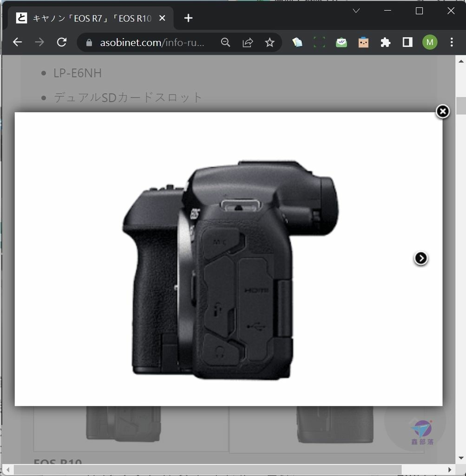Close the EOS R7 EOS R10 tab
The height and width of the screenshot is (476, 466).
162,18
